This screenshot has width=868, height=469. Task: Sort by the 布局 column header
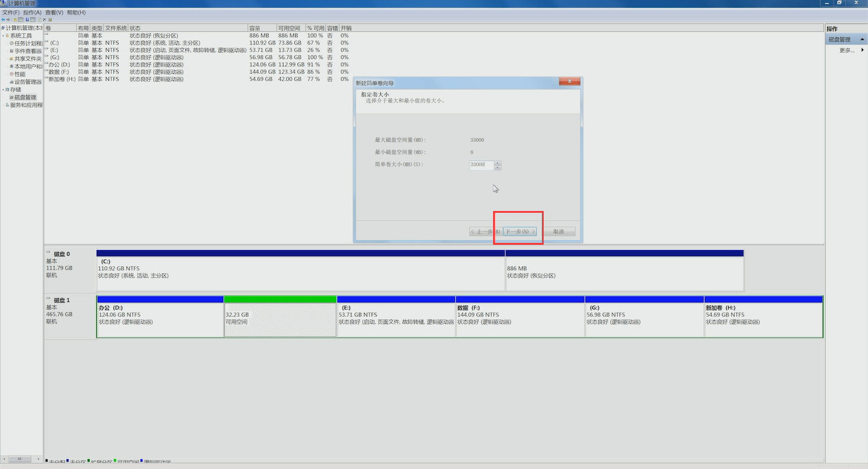tap(83, 28)
